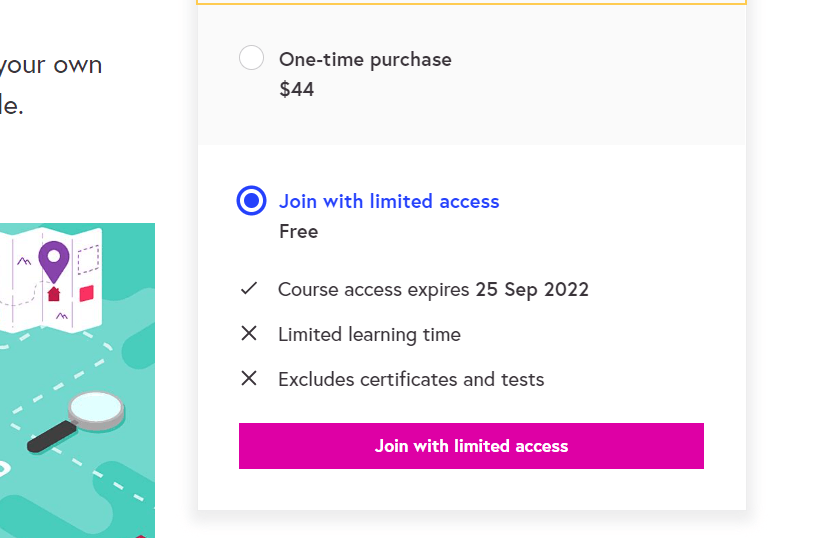Image resolution: width=832 pixels, height=538 pixels.
Task: Click the Limited learning time text
Action: click(x=369, y=335)
